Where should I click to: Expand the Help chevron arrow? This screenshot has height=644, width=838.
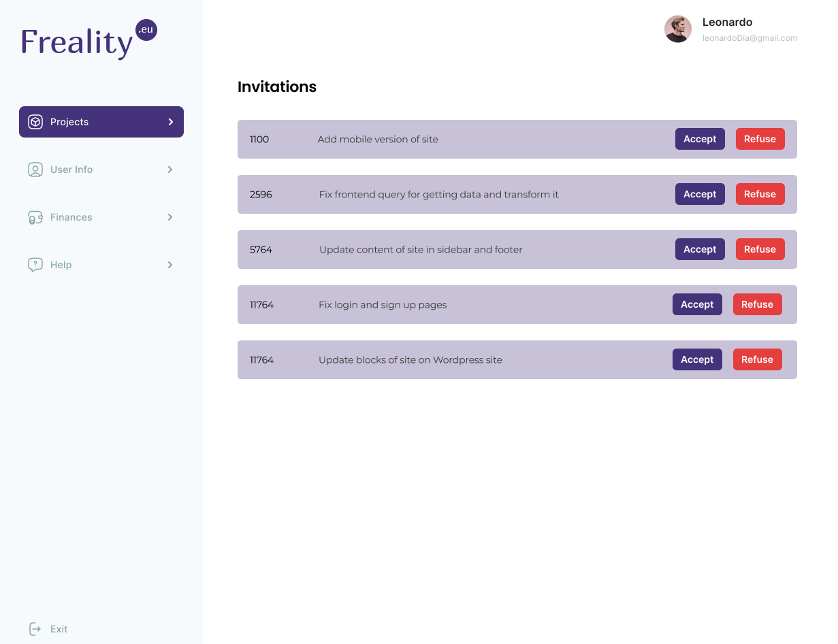point(170,265)
